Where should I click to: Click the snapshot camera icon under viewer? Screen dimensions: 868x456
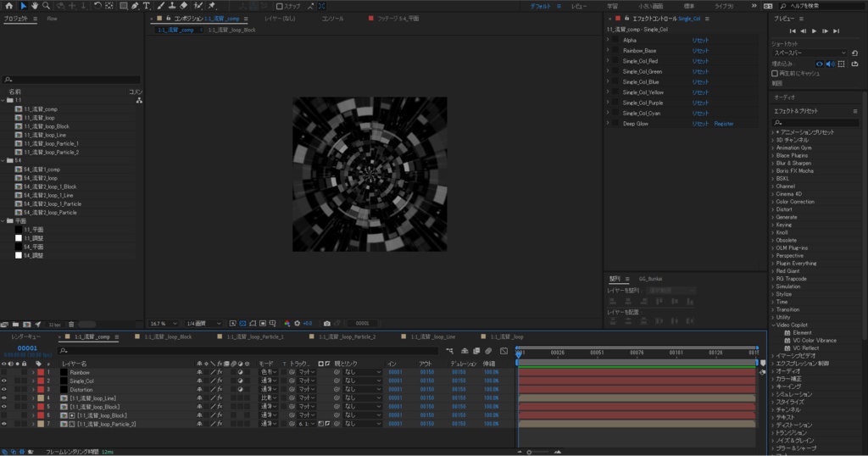(x=327, y=323)
